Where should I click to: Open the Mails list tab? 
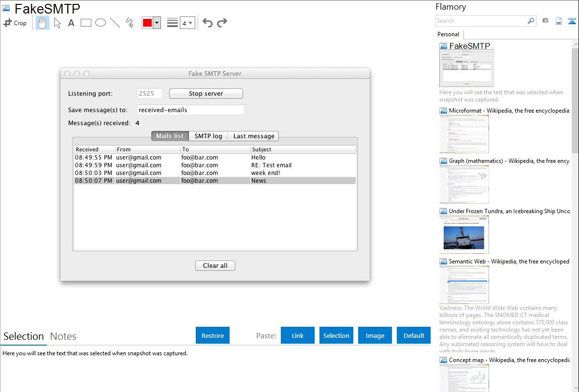(170, 136)
